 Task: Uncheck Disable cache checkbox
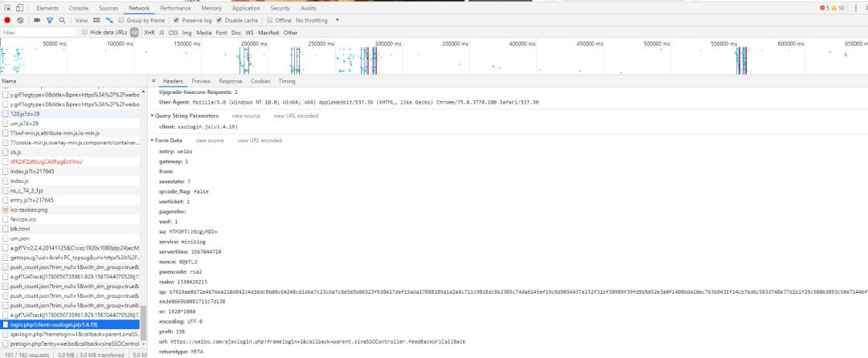(219, 20)
